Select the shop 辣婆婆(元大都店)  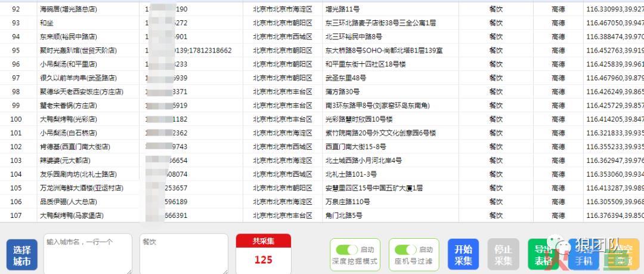[65, 161]
